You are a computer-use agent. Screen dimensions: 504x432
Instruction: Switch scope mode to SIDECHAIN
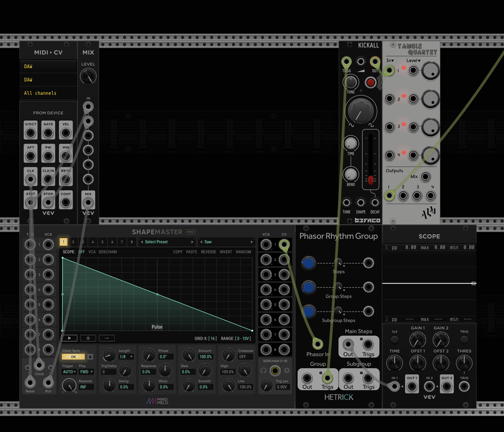pyautogui.click(x=107, y=252)
